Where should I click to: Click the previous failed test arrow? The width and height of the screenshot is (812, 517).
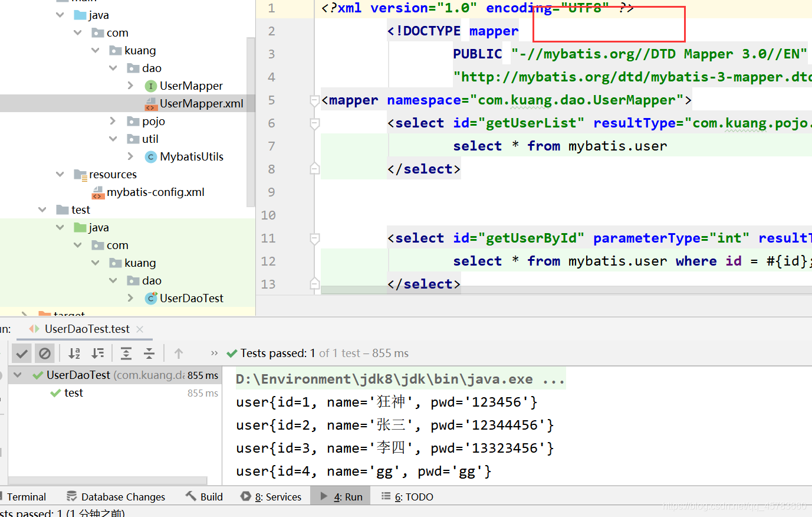179,354
